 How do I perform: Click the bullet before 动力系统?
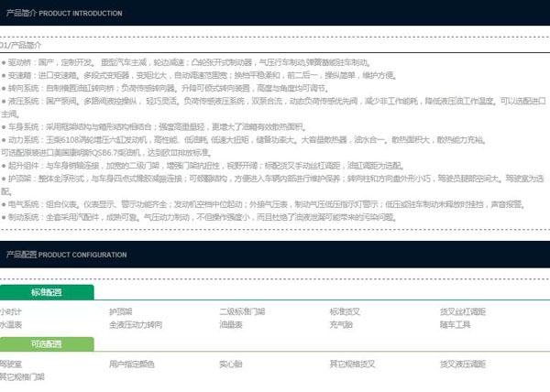coord(4,140)
